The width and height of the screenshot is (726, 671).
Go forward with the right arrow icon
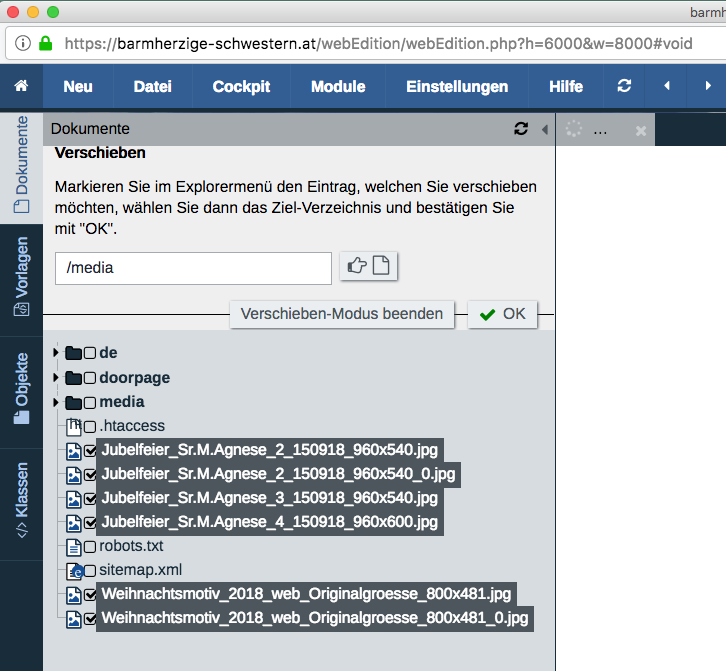(x=707, y=86)
